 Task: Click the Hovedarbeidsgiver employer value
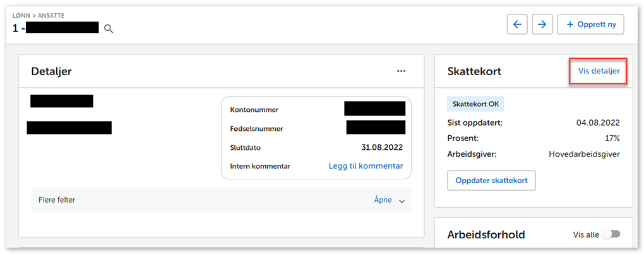click(584, 154)
